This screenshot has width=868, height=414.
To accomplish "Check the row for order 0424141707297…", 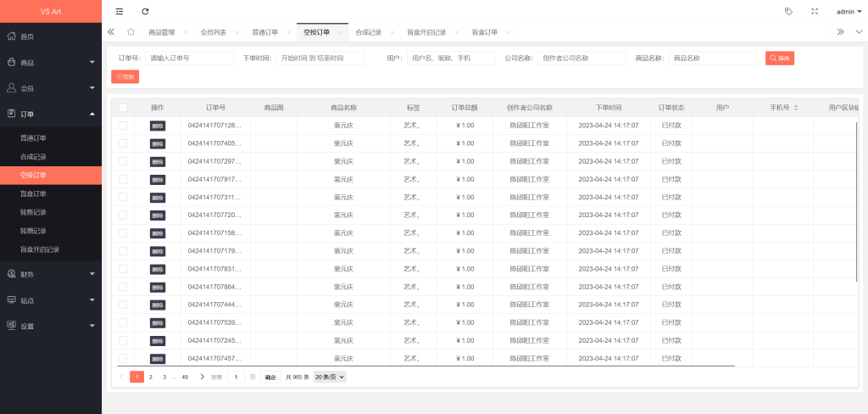I will (x=123, y=161).
